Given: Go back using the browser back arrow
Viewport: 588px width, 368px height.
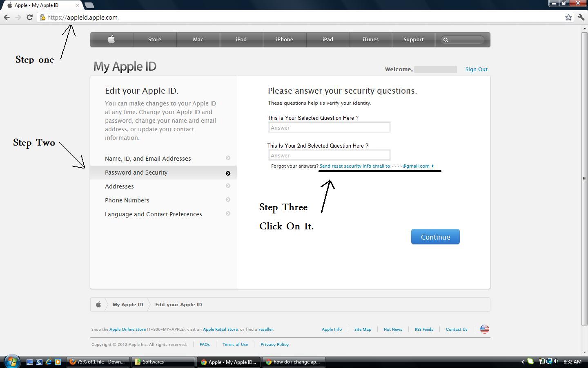Looking at the screenshot, I should click(7, 17).
